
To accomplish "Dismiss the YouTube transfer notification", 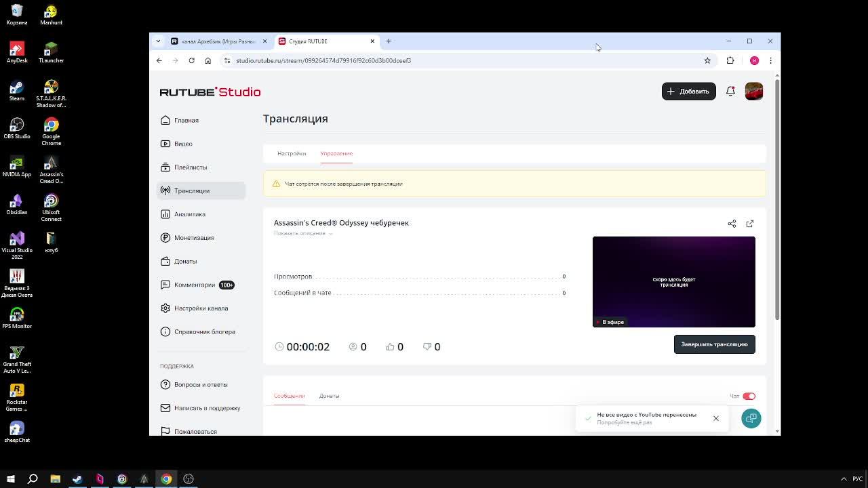I will [715, 418].
